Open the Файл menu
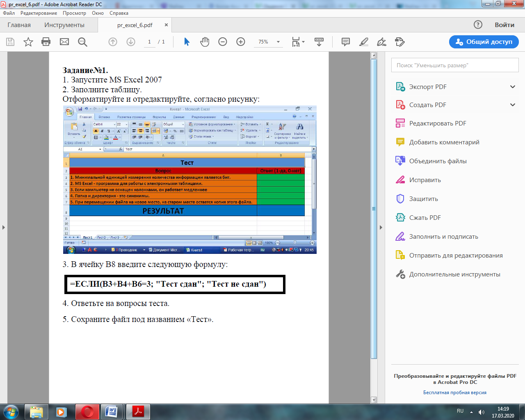Screen dimensions: 525x420 9,13
